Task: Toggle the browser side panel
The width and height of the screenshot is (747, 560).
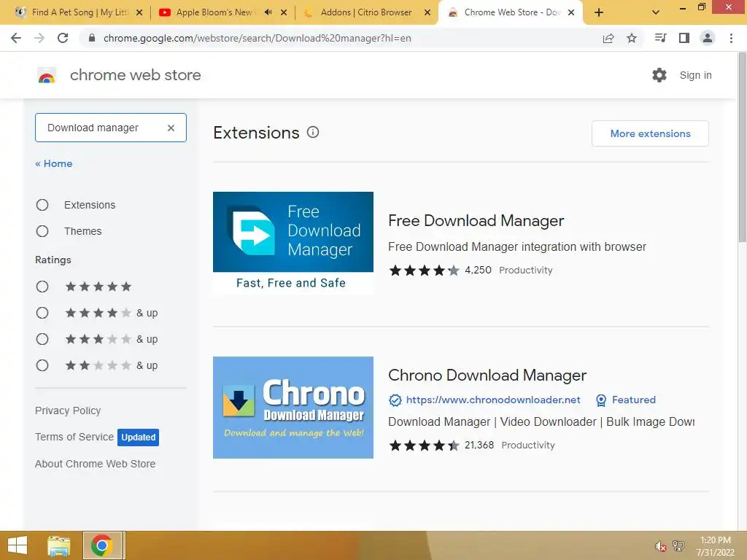Action: 684,38
